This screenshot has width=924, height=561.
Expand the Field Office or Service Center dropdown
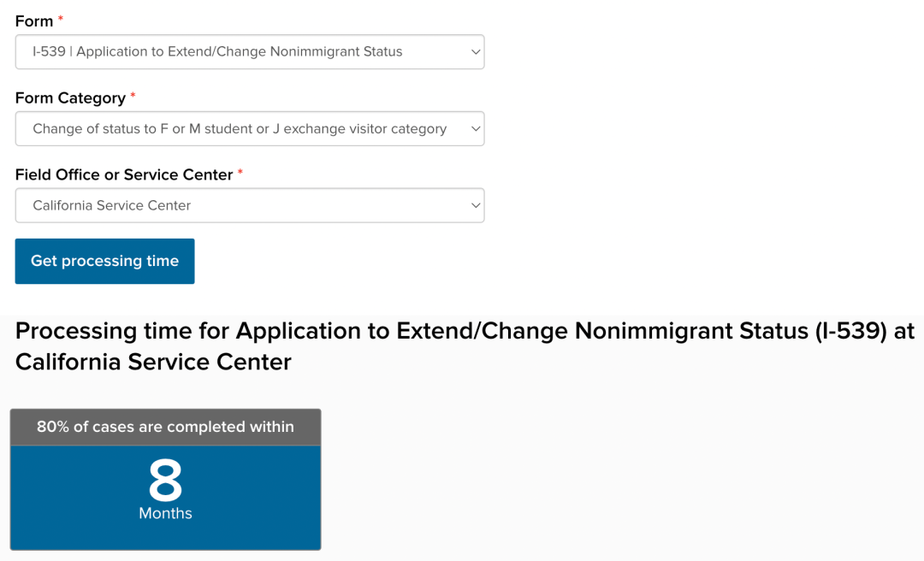click(x=249, y=206)
